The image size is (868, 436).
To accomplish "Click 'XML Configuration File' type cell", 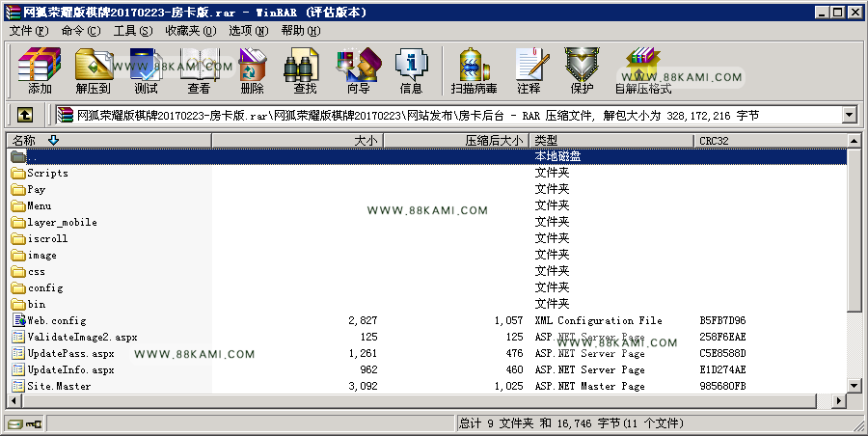I will coord(598,320).
